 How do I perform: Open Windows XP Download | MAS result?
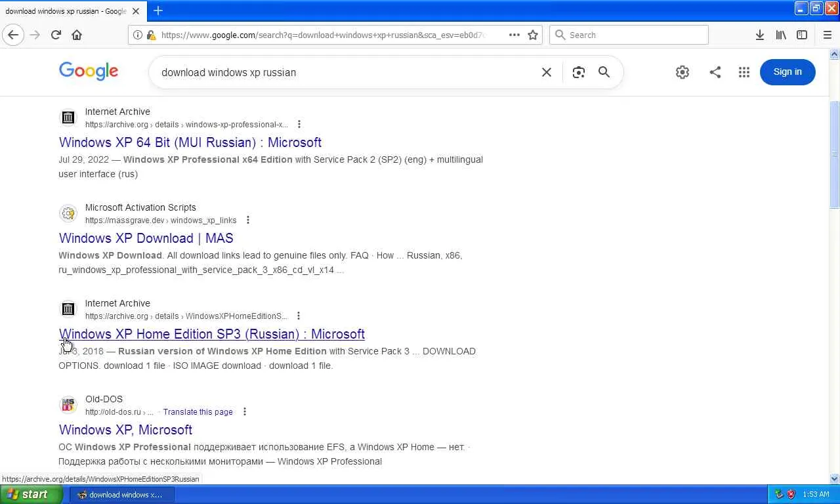[x=146, y=238]
